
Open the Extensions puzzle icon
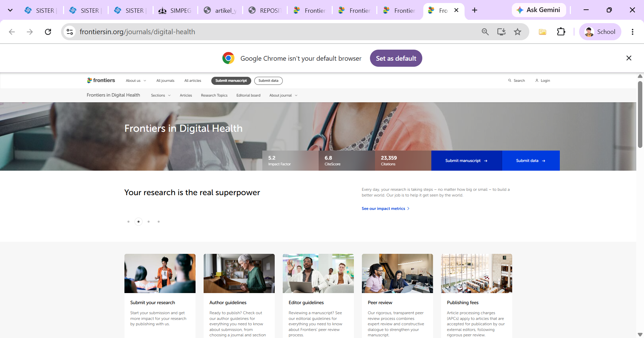[x=561, y=32]
